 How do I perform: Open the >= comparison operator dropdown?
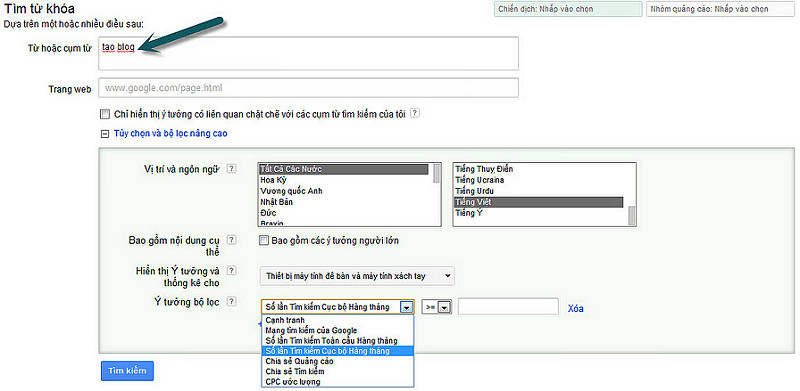pyautogui.click(x=437, y=307)
